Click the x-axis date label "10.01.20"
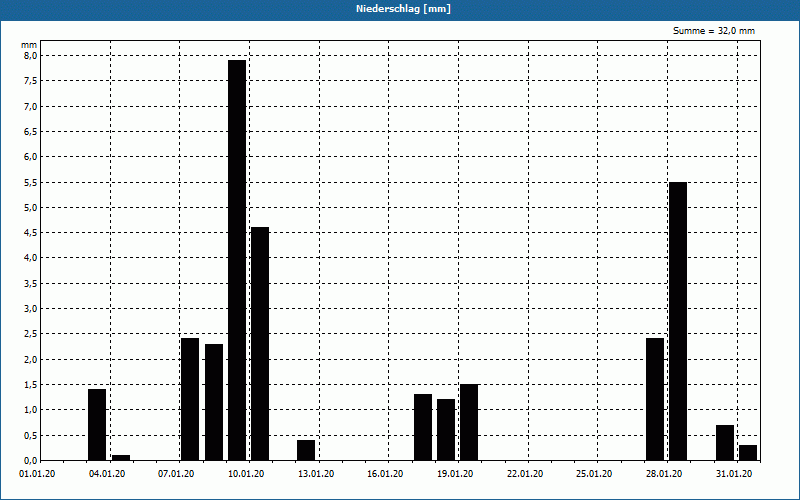Image resolution: width=800 pixels, height=500 pixels. coord(246,474)
